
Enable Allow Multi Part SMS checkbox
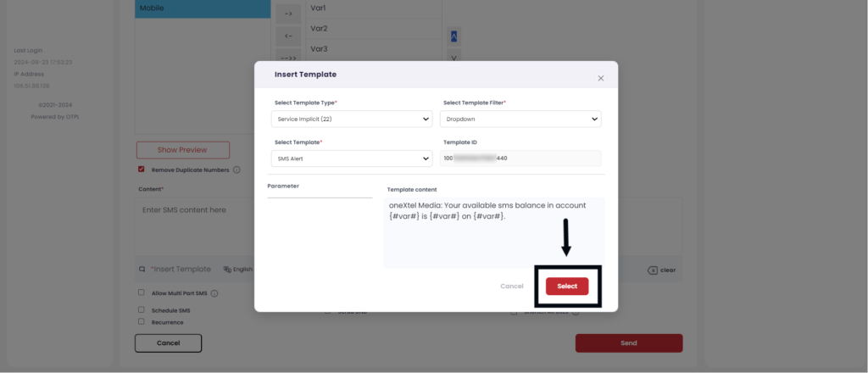click(142, 292)
